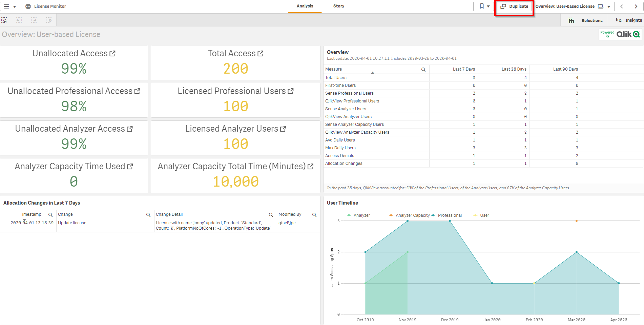Open the Insights advisor
Screen dimensions: 644x325
pyautogui.click(x=628, y=20)
